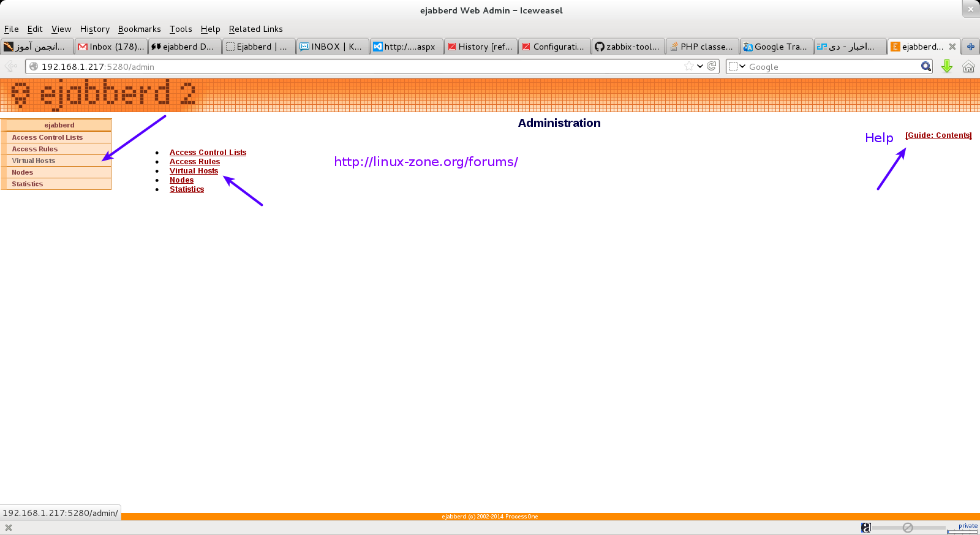Select Access Rules in the left sidebar
Viewport: 980px width, 535px height.
[35, 149]
